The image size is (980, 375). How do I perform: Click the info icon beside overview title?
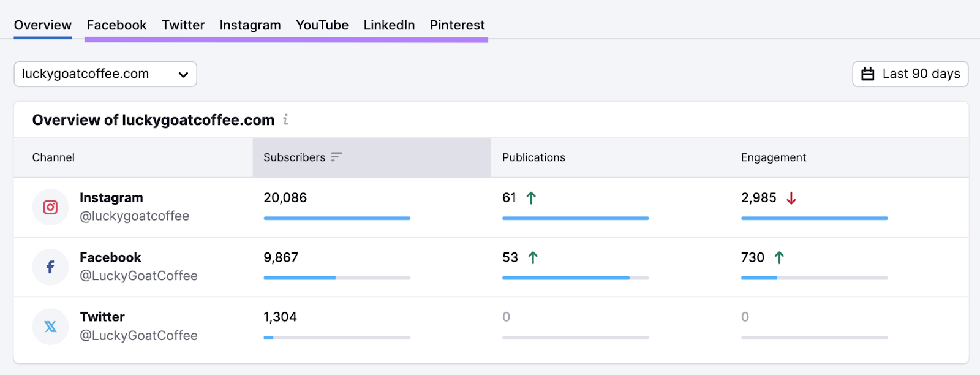[285, 120]
